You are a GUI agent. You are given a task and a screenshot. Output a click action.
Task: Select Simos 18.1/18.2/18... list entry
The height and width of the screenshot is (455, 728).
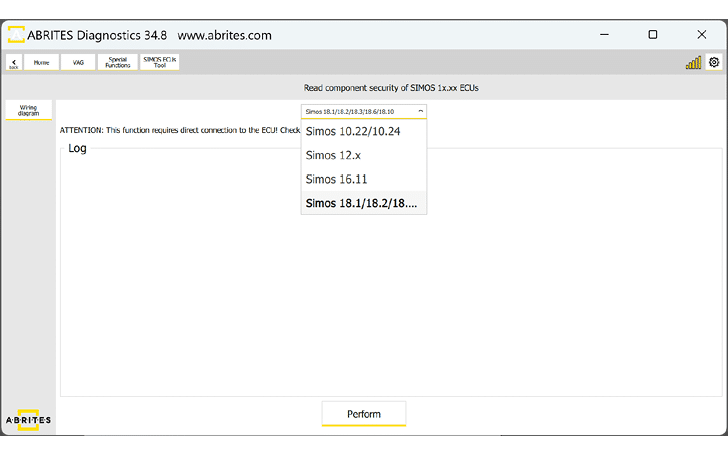363,203
